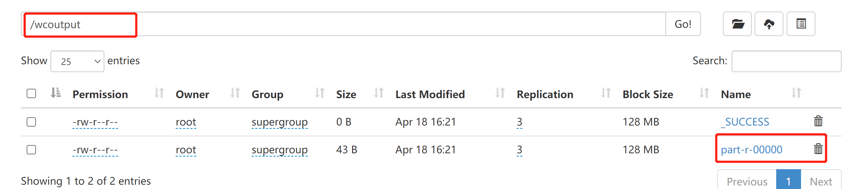Sort entries by Last Modified arrows
The image size is (868, 189).
[500, 93]
